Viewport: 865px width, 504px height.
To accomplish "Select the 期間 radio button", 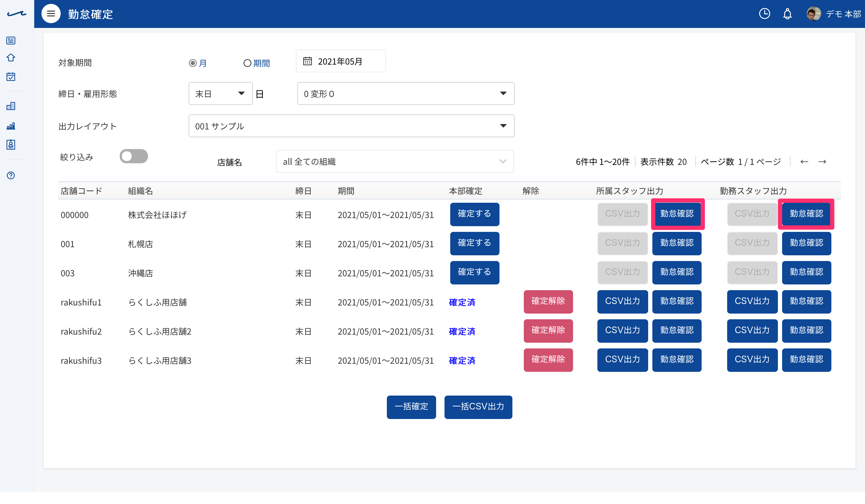I will [x=247, y=63].
